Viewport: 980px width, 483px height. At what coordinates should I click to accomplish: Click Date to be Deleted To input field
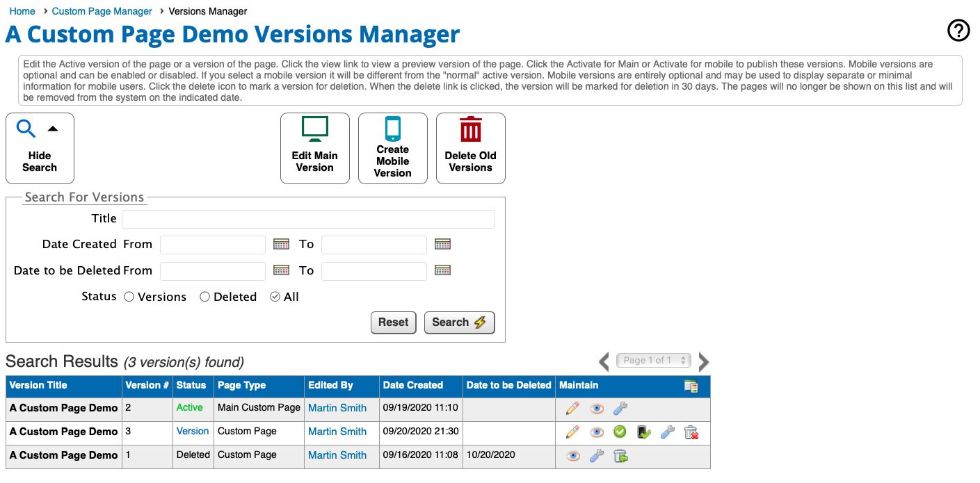pyautogui.click(x=374, y=271)
